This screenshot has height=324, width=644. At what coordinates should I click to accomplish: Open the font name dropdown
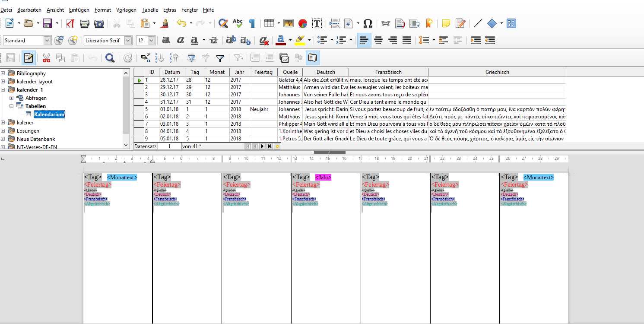128,41
